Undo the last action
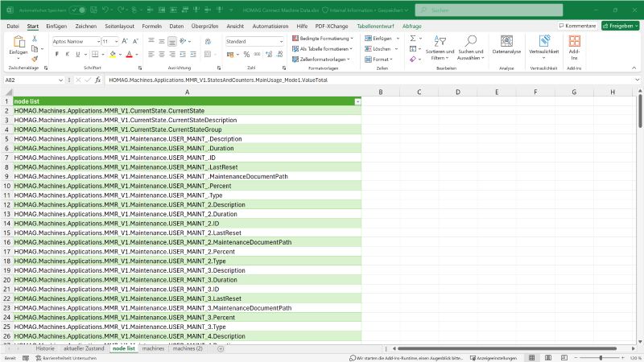 (x=105, y=10)
